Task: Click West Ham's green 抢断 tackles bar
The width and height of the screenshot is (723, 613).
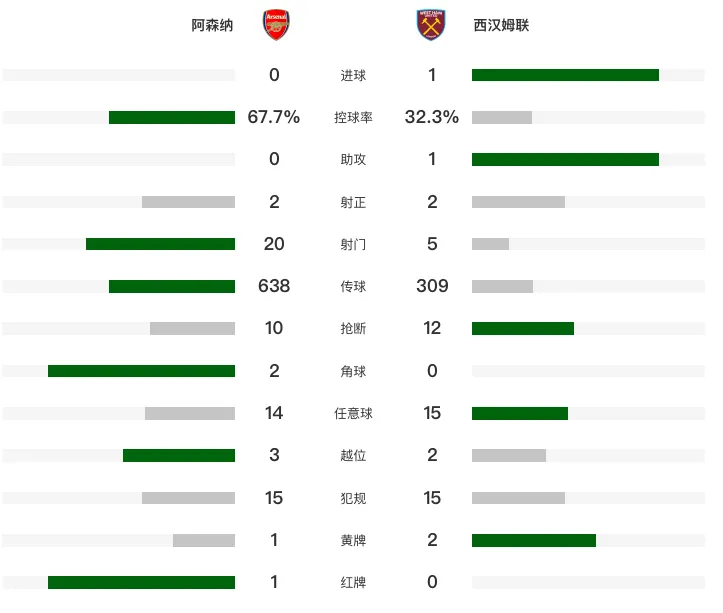Action: click(523, 328)
